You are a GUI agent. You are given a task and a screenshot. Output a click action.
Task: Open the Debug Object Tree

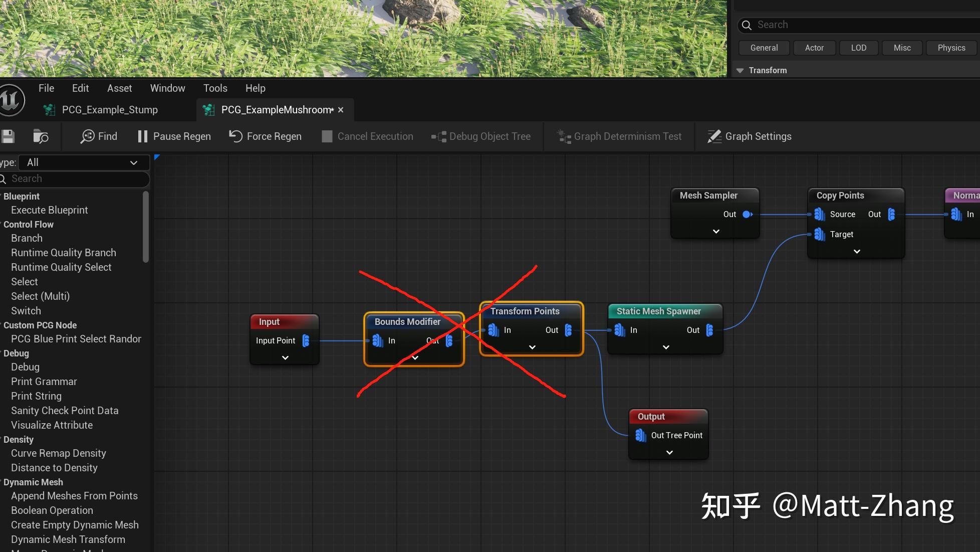(481, 136)
